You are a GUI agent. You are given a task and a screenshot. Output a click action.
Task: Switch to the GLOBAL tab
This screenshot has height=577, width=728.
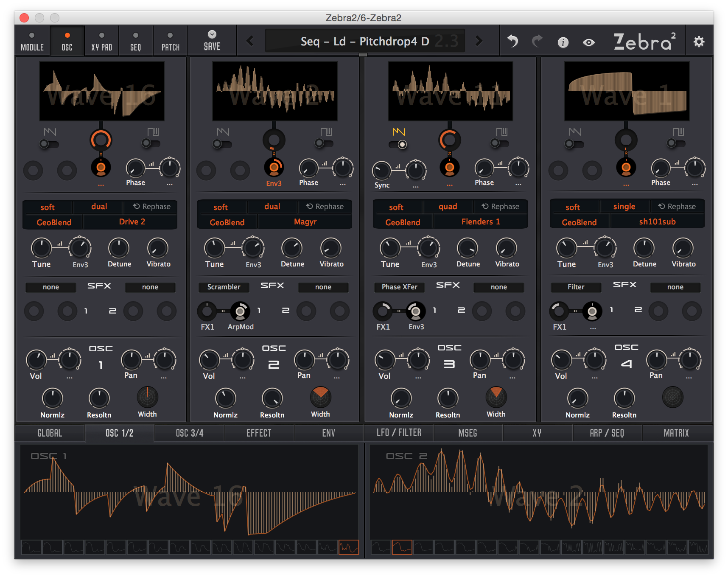(x=50, y=433)
